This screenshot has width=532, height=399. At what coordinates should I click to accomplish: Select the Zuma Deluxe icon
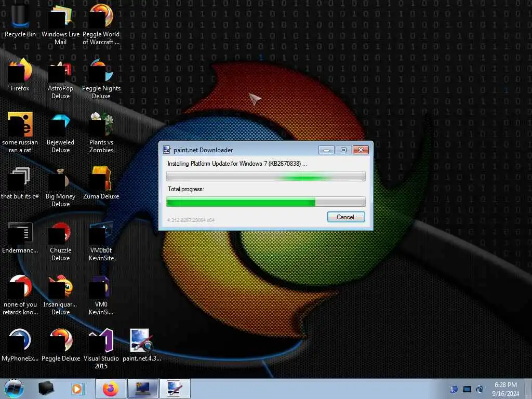101,182
